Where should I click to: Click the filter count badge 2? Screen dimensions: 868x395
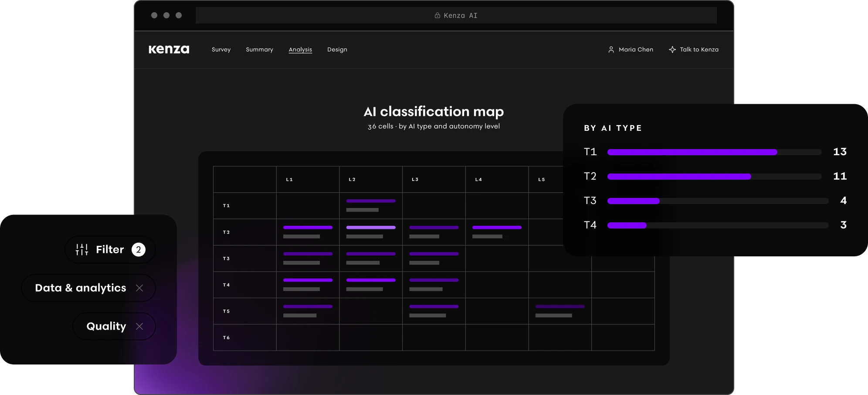click(139, 249)
